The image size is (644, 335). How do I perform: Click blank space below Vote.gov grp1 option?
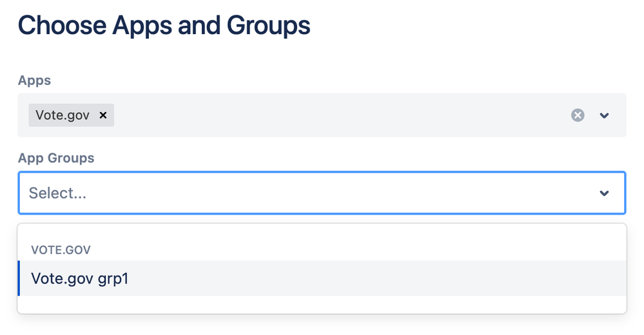(x=322, y=304)
